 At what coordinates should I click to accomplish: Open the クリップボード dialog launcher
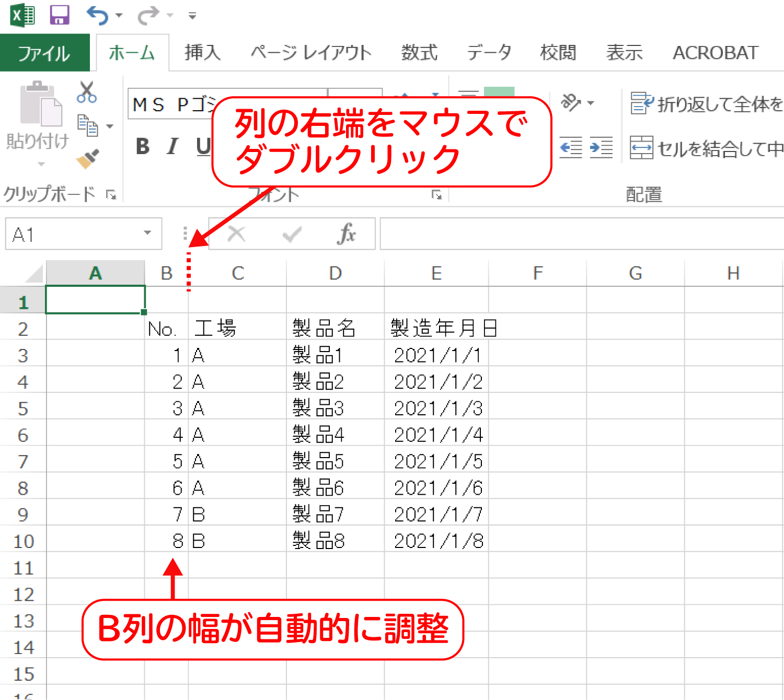click(111, 195)
